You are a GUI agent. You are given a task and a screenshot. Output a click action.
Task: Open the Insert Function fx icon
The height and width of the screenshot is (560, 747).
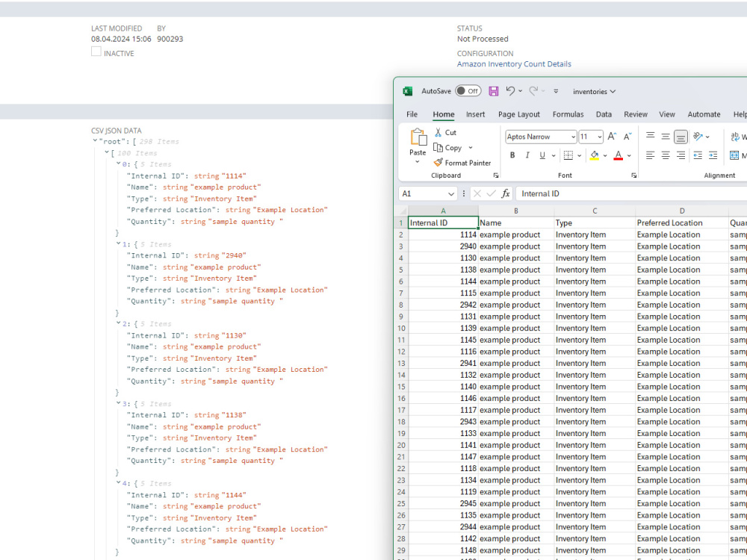tap(506, 193)
